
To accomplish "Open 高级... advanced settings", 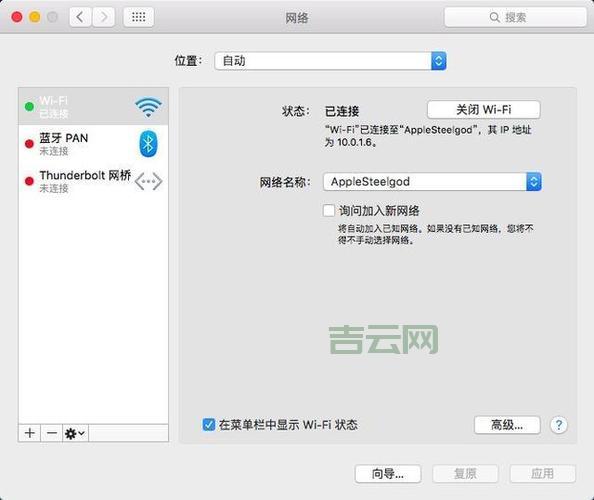I will (x=507, y=425).
